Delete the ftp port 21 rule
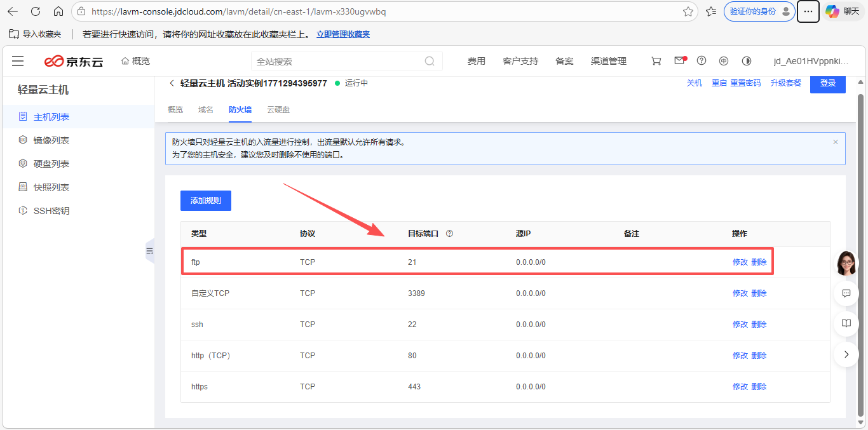 [759, 262]
